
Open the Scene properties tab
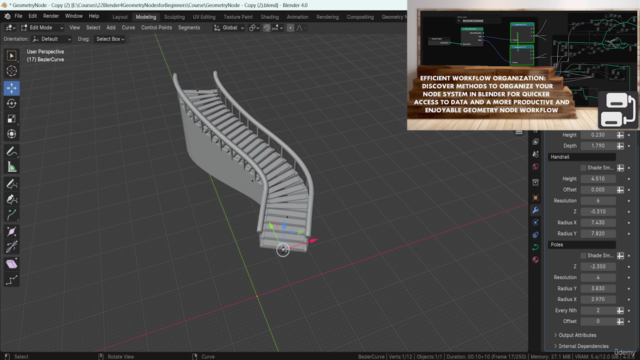coord(536,154)
